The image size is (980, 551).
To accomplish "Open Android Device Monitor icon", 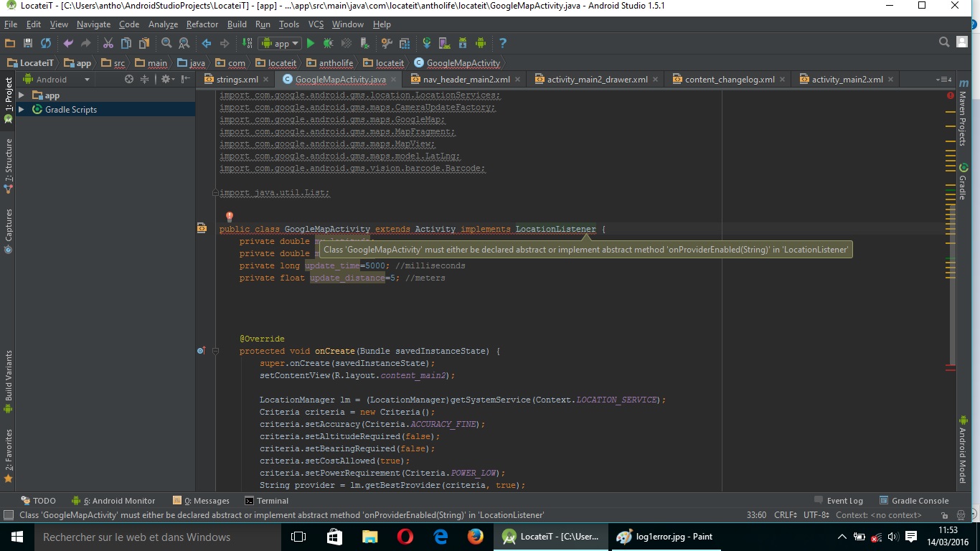I will [481, 43].
